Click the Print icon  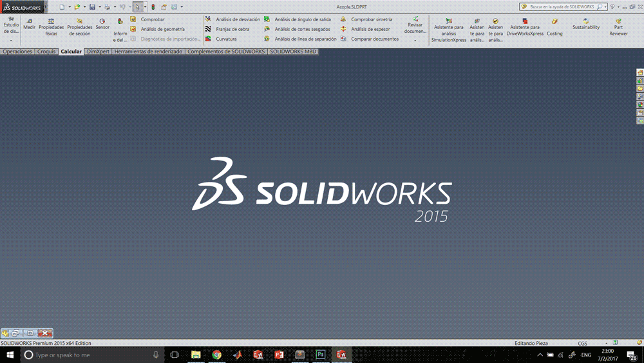[x=107, y=7]
